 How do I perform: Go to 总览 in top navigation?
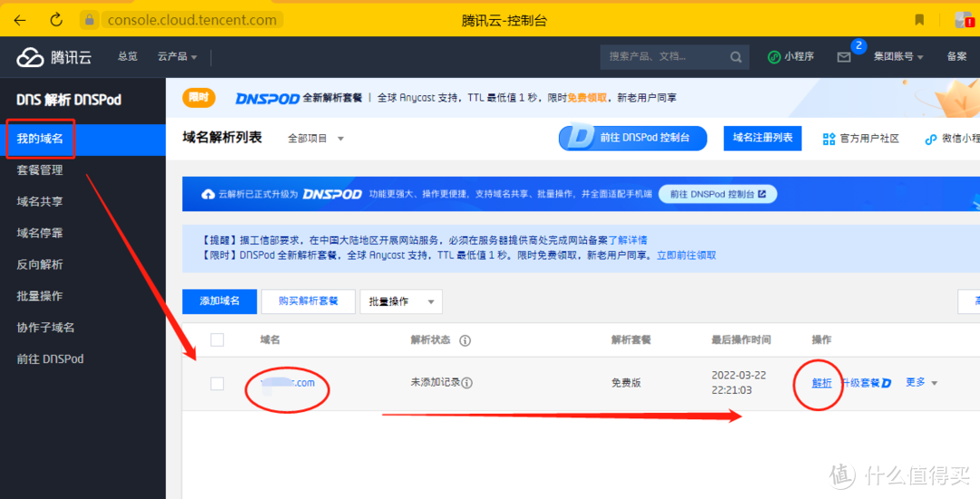[x=128, y=56]
